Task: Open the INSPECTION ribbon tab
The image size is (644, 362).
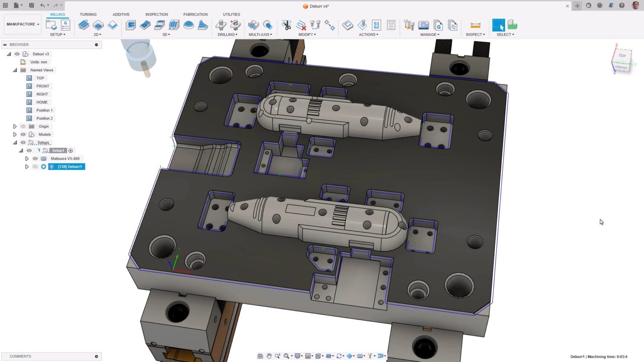Action: coord(156,14)
